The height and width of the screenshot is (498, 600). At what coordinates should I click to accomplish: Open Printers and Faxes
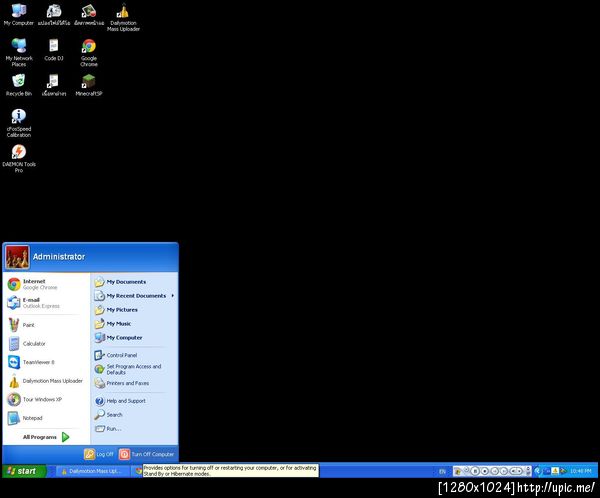coord(134,383)
